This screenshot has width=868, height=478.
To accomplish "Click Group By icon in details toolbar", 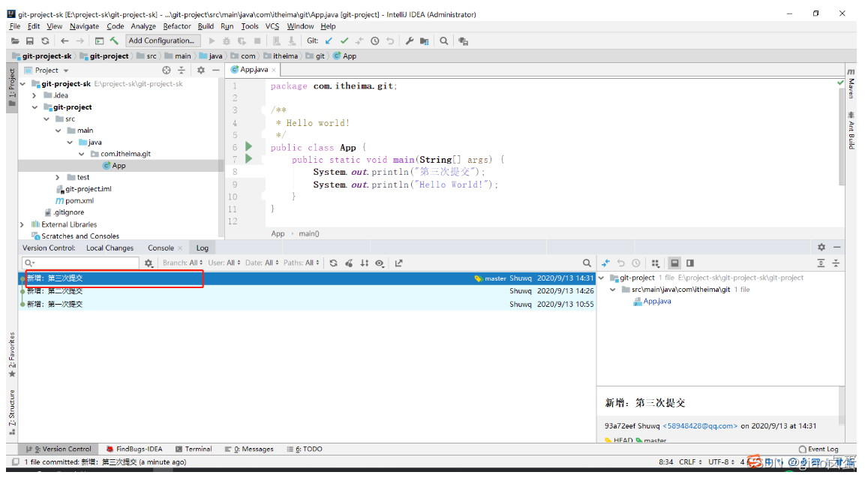I will (656, 263).
